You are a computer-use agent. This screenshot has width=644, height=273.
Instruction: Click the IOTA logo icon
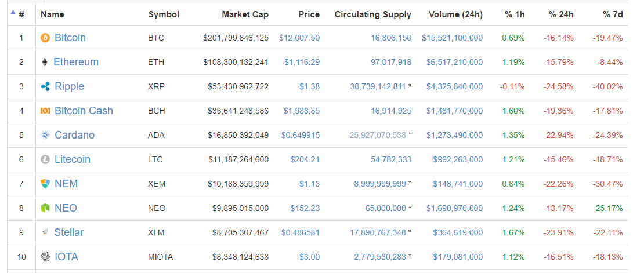45,257
